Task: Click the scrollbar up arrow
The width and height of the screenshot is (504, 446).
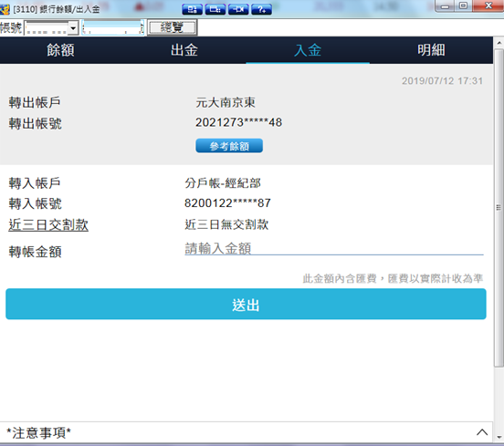Action: click(x=499, y=42)
